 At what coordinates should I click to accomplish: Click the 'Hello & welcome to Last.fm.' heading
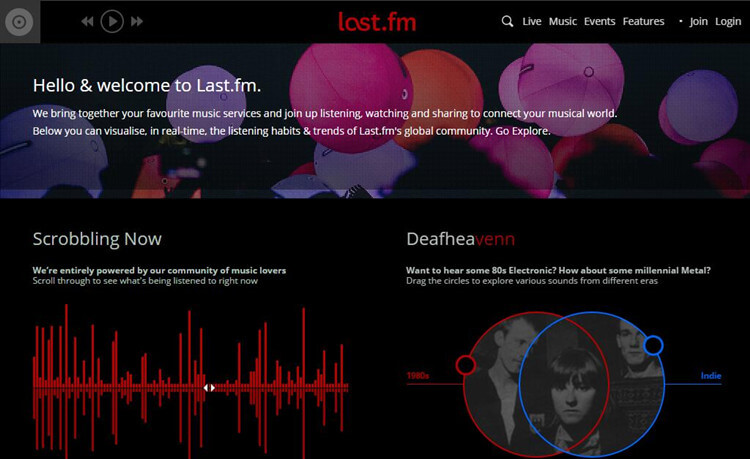click(x=147, y=86)
